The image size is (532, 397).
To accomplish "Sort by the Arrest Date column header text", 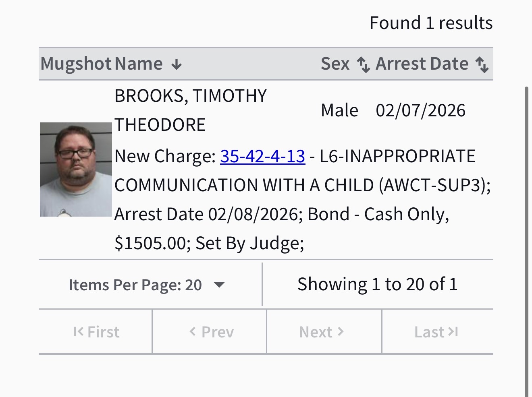I will click(422, 64).
